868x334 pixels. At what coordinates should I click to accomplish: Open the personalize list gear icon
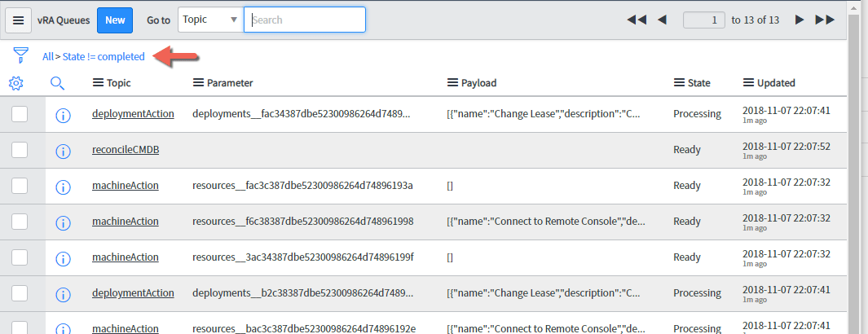(15, 83)
